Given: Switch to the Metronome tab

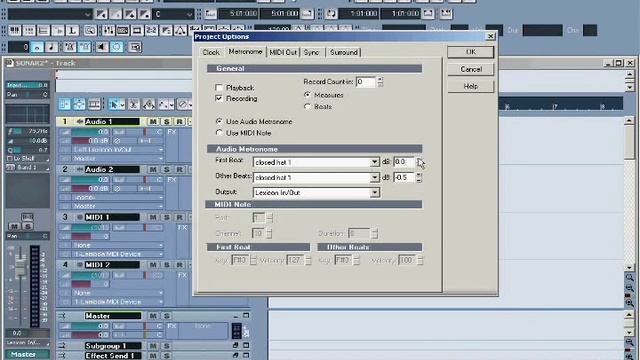Looking at the screenshot, I should pos(245,52).
